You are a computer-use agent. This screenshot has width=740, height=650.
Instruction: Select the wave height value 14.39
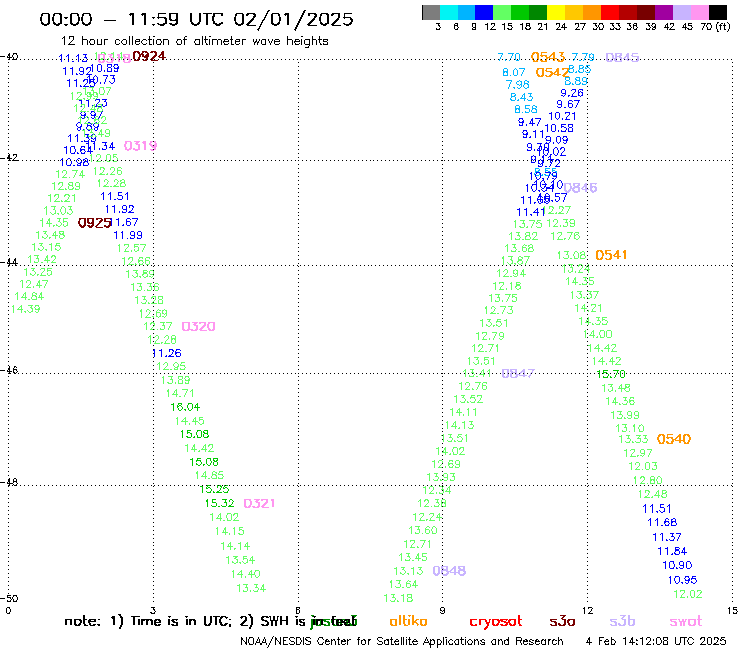coord(25,309)
